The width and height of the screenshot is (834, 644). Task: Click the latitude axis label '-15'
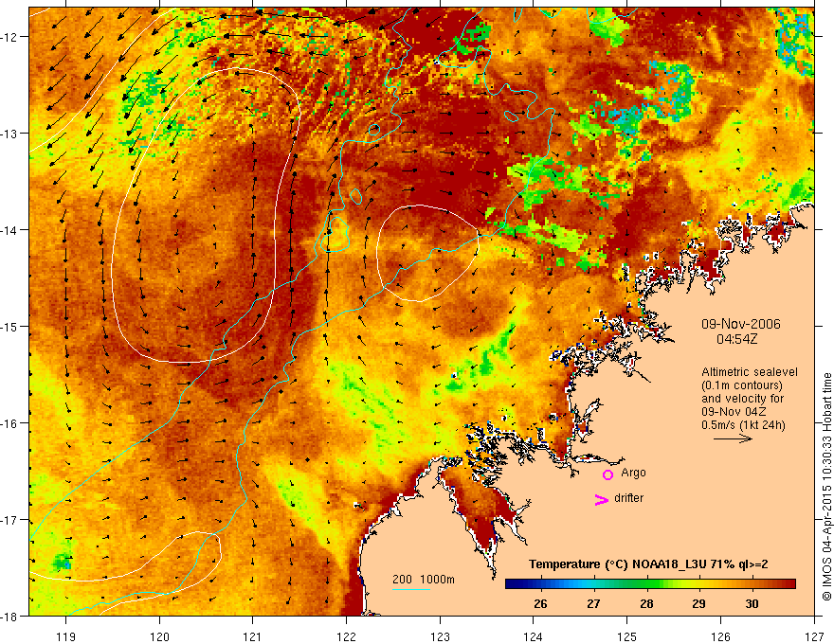tap(10, 326)
